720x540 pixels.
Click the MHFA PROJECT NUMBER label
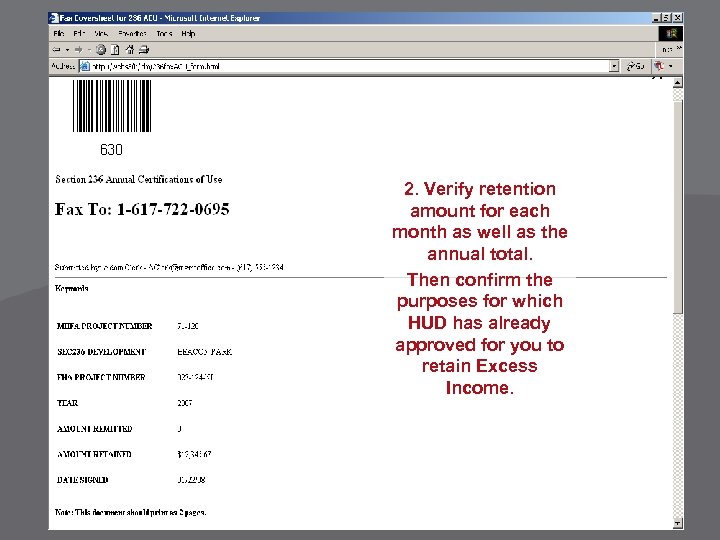104,326
